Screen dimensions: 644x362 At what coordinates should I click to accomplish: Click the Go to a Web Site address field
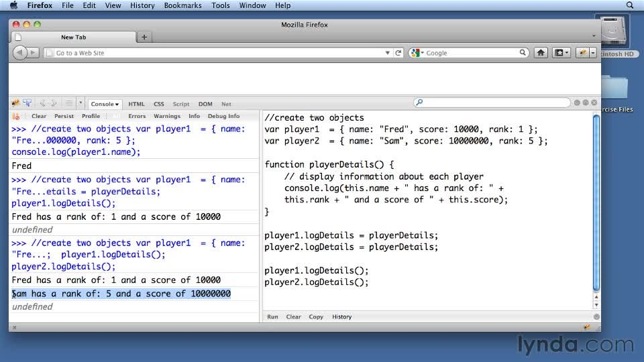pyautogui.click(x=217, y=53)
